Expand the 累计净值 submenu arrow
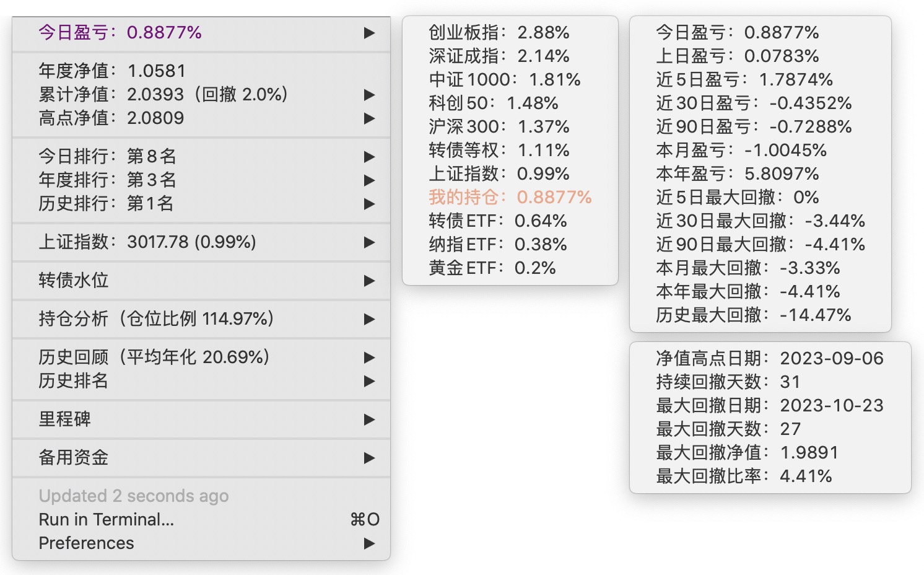This screenshot has width=924, height=575. point(370,95)
